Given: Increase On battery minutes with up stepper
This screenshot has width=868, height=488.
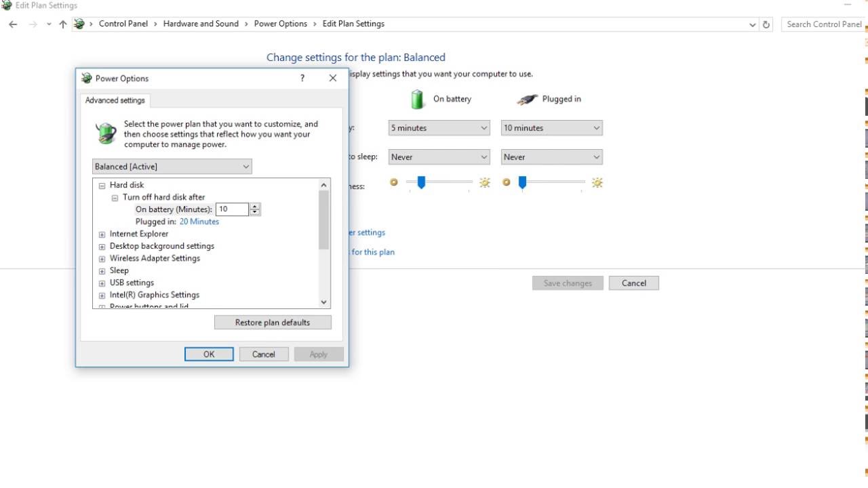Looking at the screenshot, I should (x=255, y=207).
